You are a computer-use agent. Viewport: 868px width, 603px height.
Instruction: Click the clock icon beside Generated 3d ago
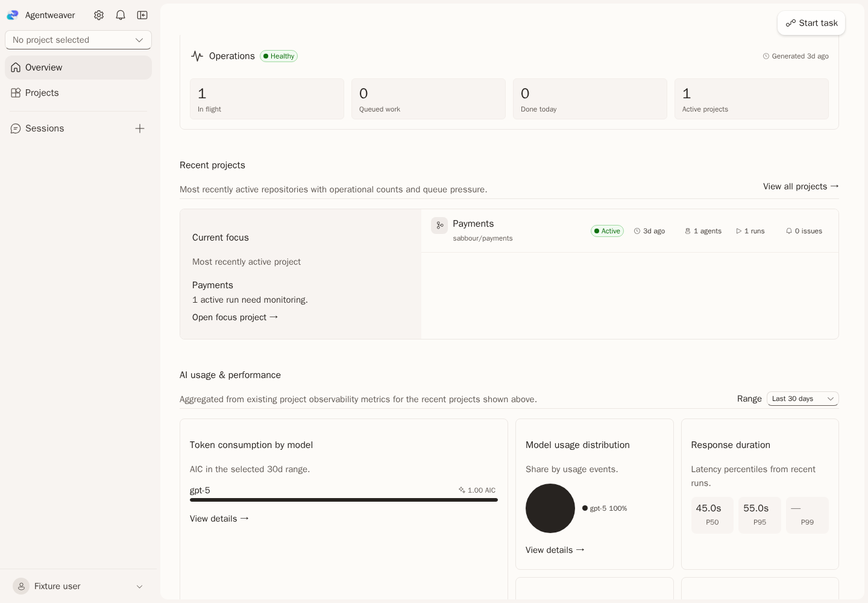[766, 56]
